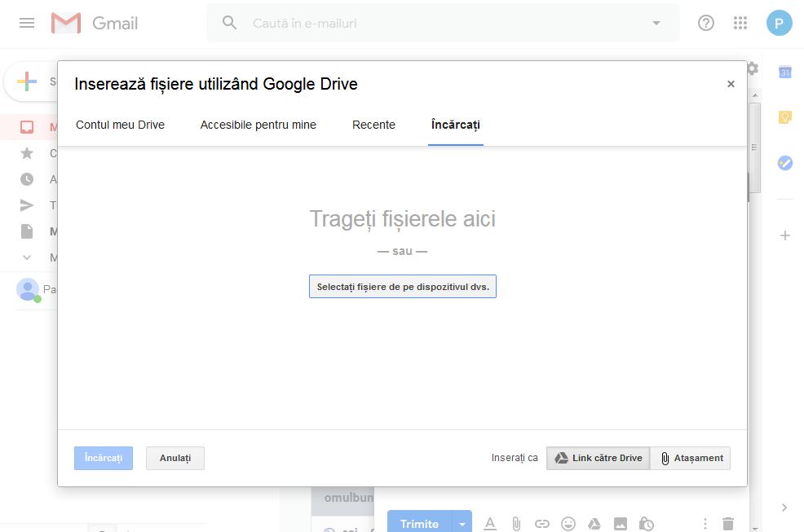The image size is (804, 532).
Task: Open Google Keep side panel icon
Action: tap(785, 117)
